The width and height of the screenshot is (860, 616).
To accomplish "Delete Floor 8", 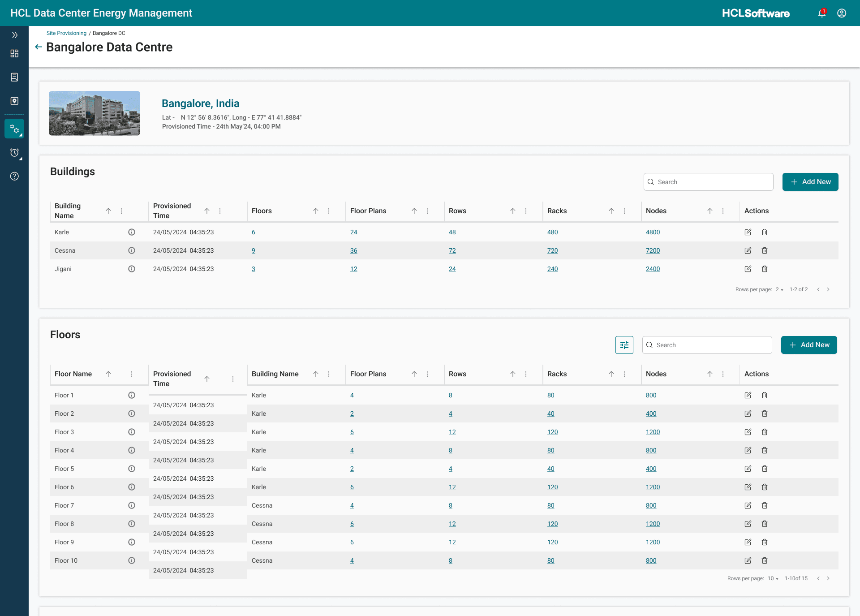I will click(x=765, y=524).
